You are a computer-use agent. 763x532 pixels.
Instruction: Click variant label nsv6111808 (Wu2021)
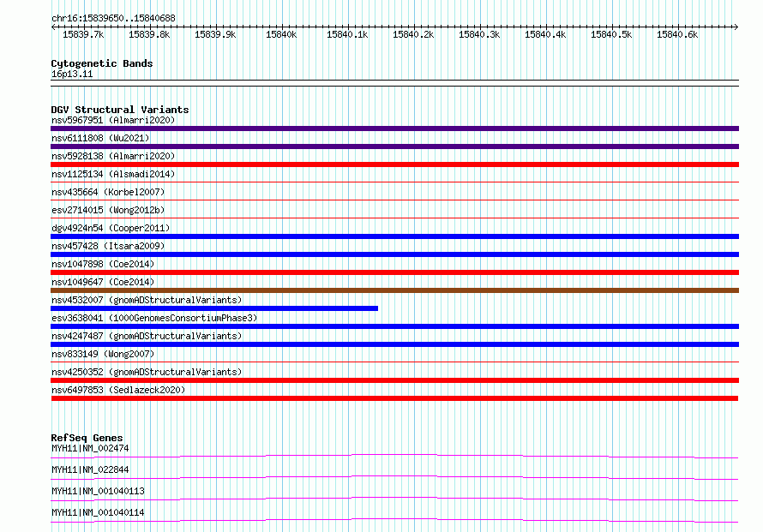100,138
